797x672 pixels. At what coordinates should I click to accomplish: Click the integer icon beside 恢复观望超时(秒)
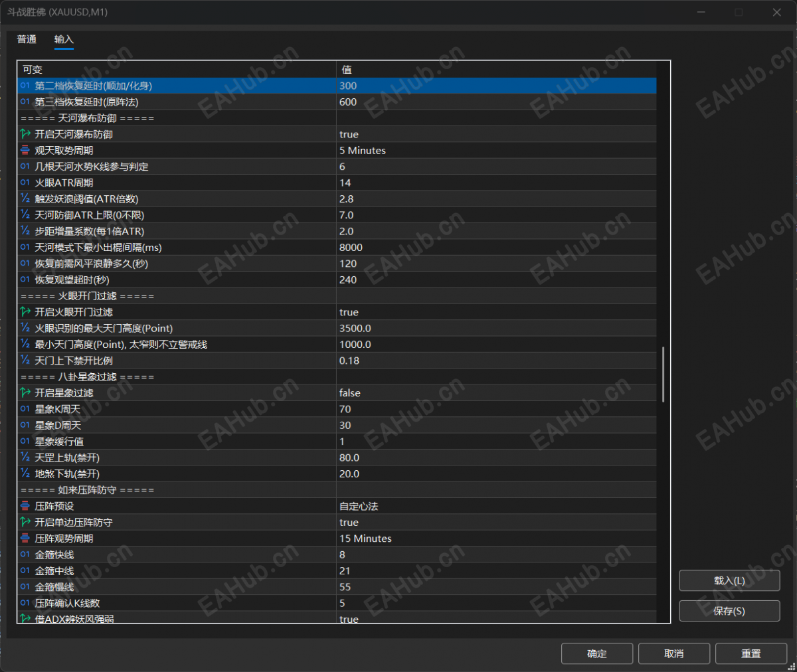[25, 280]
